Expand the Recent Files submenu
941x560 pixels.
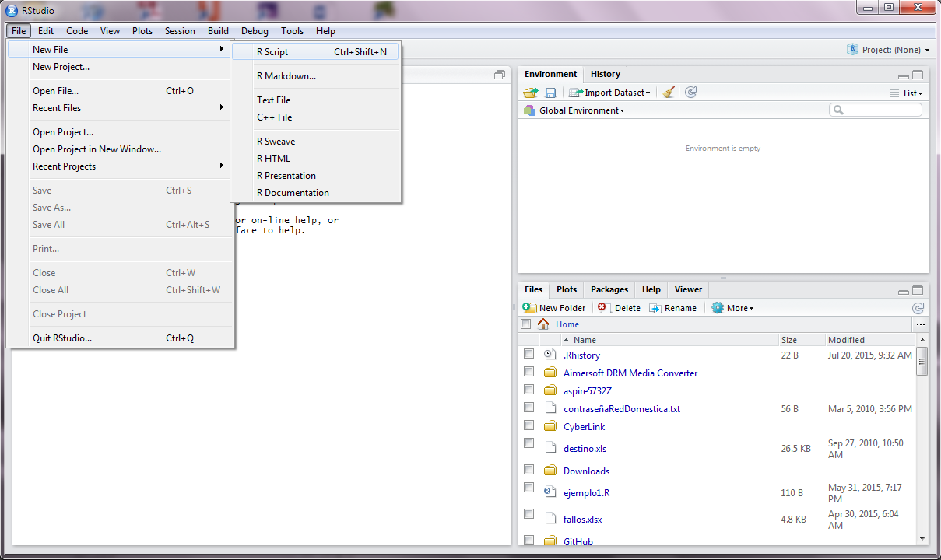121,108
